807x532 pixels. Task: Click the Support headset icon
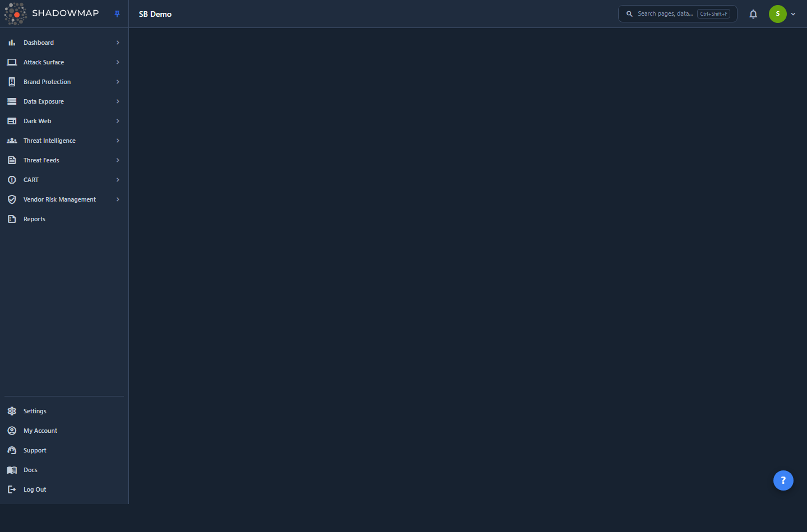(x=12, y=450)
